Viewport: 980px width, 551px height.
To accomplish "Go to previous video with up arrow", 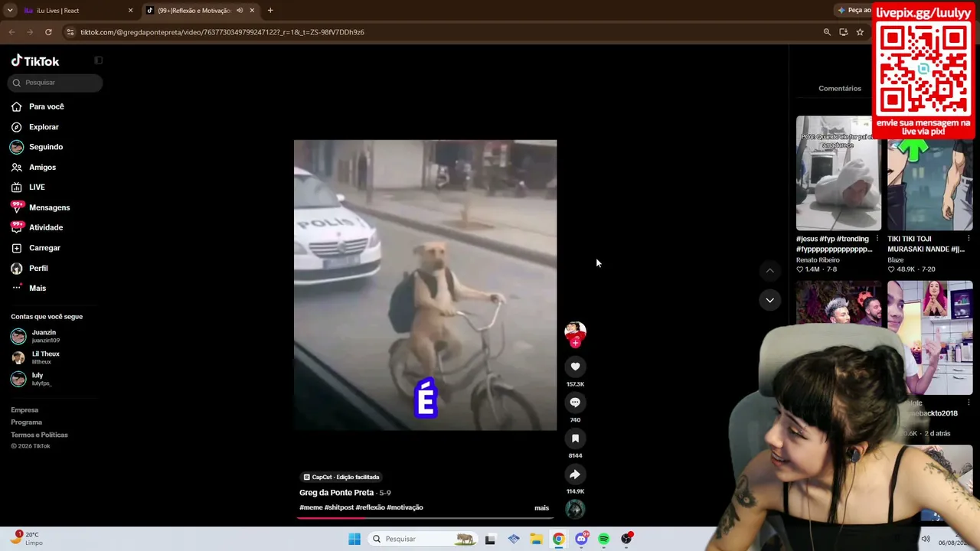I will [770, 270].
